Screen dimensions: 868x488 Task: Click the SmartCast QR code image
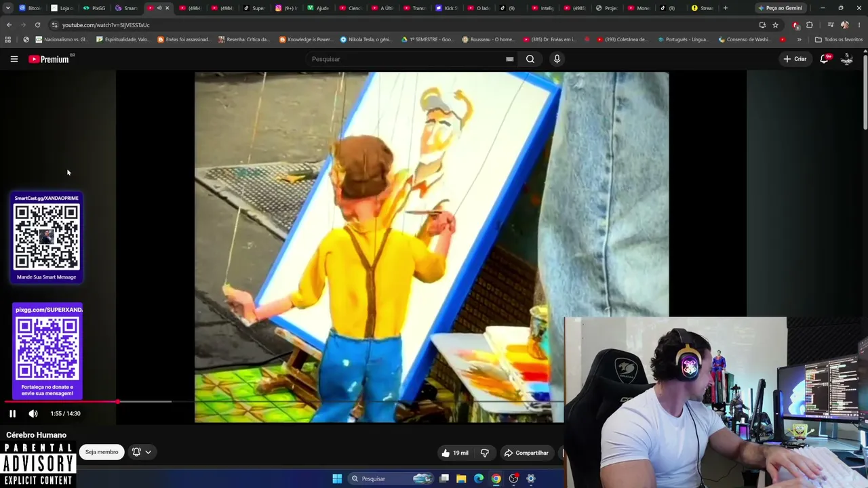pos(47,237)
